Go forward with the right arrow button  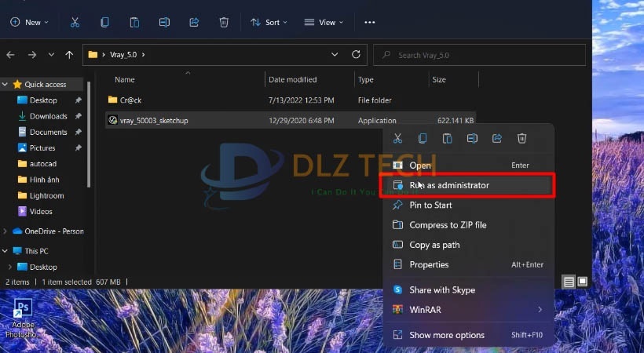click(x=32, y=55)
